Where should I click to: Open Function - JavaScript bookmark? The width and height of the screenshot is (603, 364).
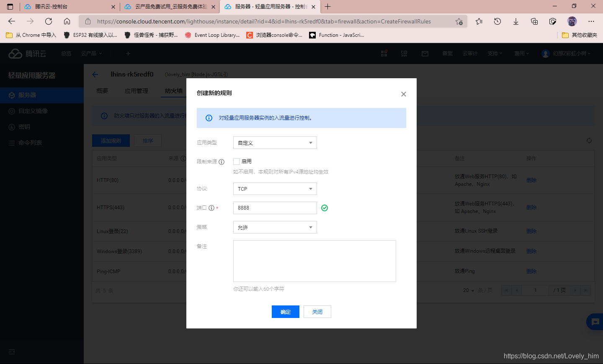pyautogui.click(x=337, y=35)
